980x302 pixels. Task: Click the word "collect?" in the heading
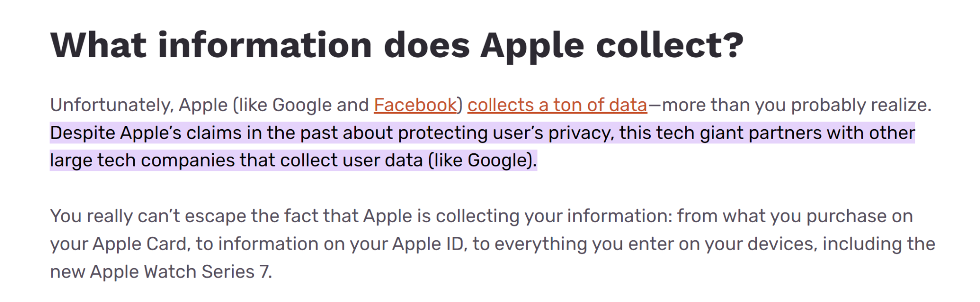coord(670,46)
